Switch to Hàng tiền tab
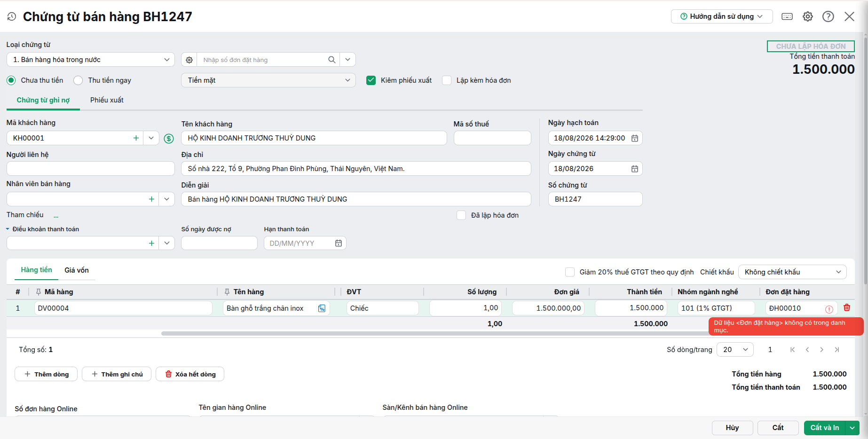The image size is (868, 439). pos(36,270)
